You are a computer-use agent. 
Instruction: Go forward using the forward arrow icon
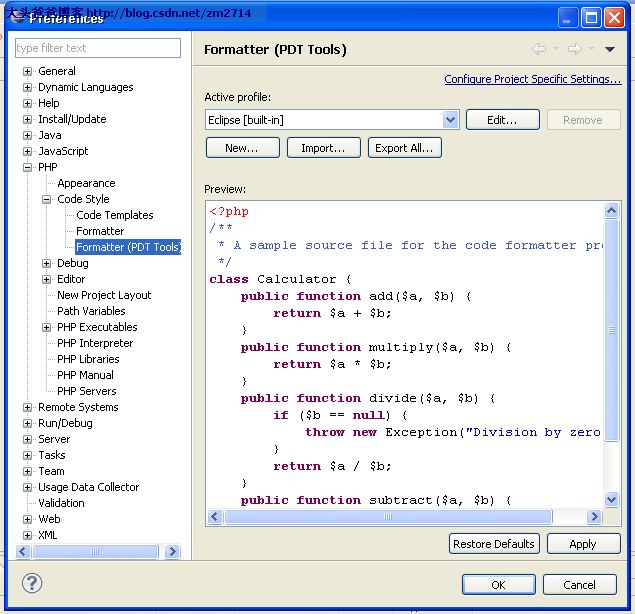(575, 49)
